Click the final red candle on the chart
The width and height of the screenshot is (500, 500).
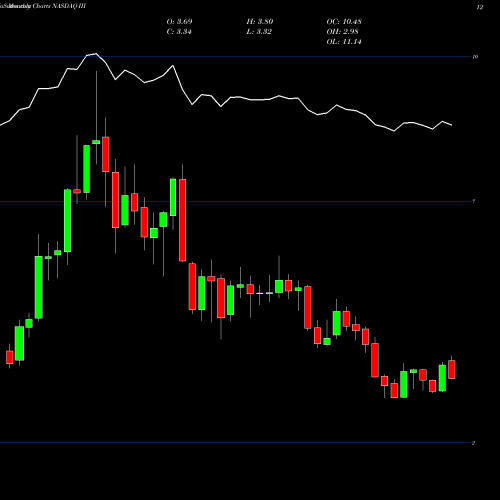452,369
